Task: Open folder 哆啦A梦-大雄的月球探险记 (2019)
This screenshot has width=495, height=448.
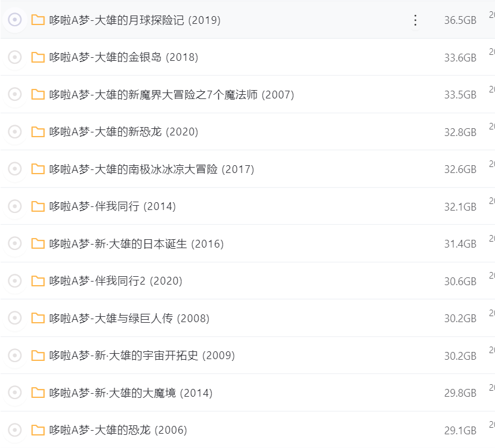Action: (x=135, y=20)
